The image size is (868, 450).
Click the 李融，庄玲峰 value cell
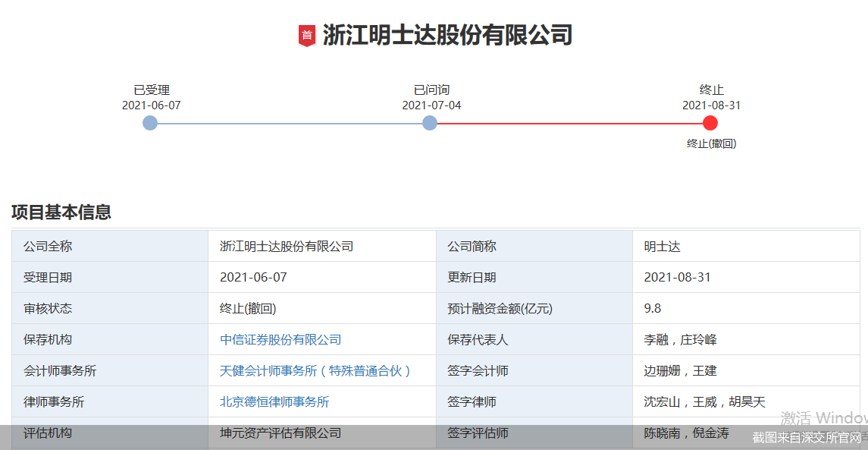click(x=746, y=339)
